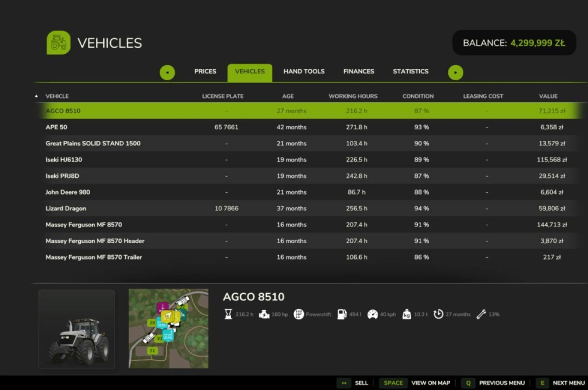
Task: Select the Lizard Dragon row
Action: 66,208
